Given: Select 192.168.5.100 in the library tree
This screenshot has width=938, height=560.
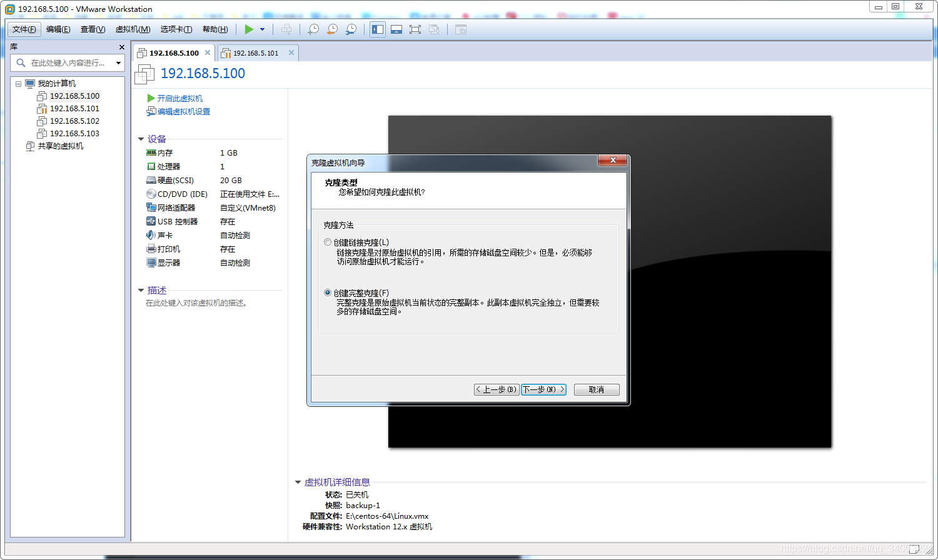Looking at the screenshot, I should (74, 96).
